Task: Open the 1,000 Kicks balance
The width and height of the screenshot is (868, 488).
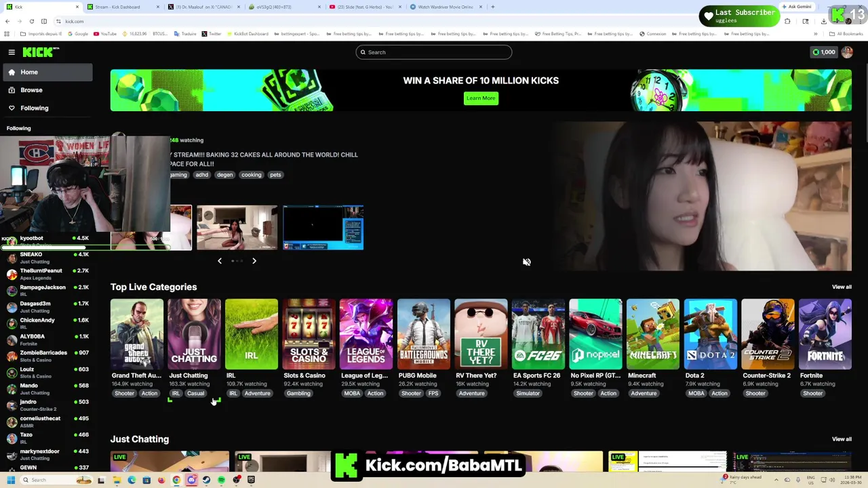Action: coord(824,52)
